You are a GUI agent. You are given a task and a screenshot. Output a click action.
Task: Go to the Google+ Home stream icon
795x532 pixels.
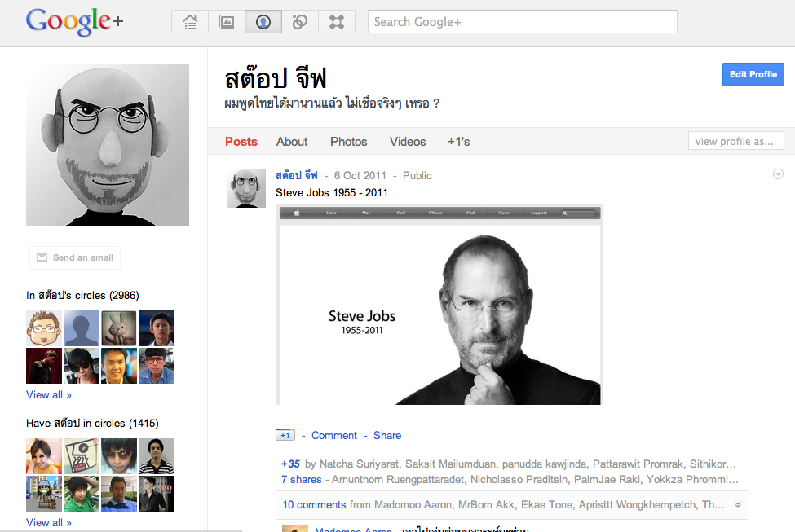pos(190,22)
